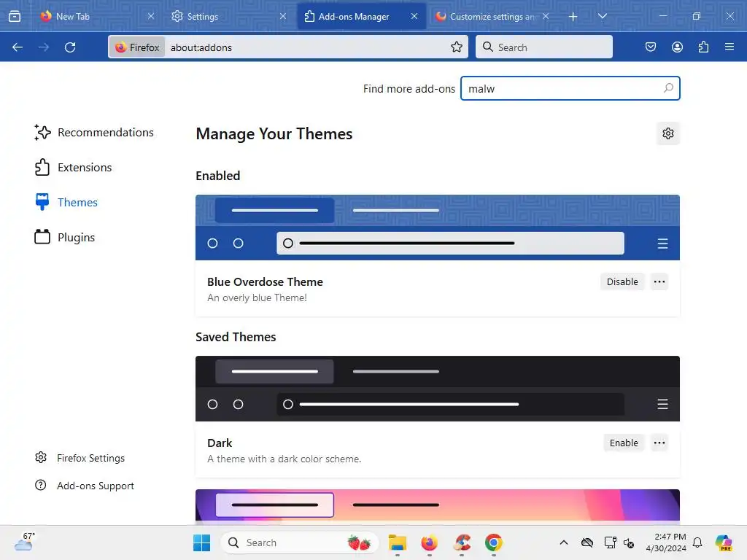This screenshot has height=560, width=747.
Task: Bookmark this page with the star icon
Action: [x=457, y=47]
